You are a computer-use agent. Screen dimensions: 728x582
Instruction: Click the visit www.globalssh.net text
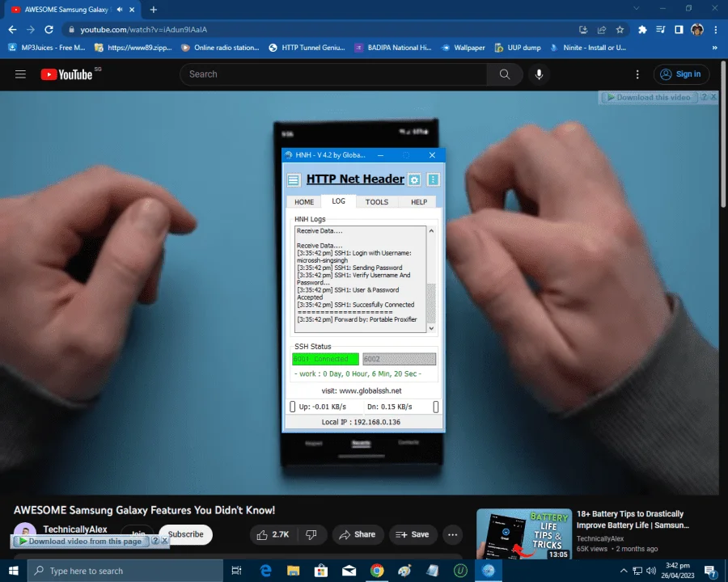tap(362, 390)
